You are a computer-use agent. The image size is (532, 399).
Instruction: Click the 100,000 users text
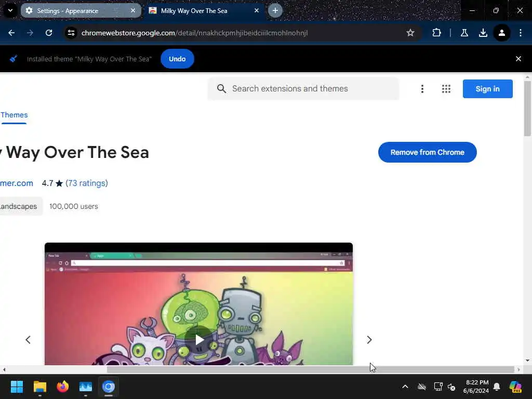pyautogui.click(x=74, y=206)
